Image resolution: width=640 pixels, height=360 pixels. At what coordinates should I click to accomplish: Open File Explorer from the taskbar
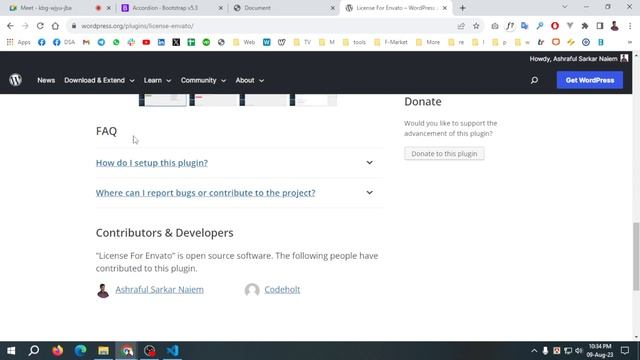103,351
